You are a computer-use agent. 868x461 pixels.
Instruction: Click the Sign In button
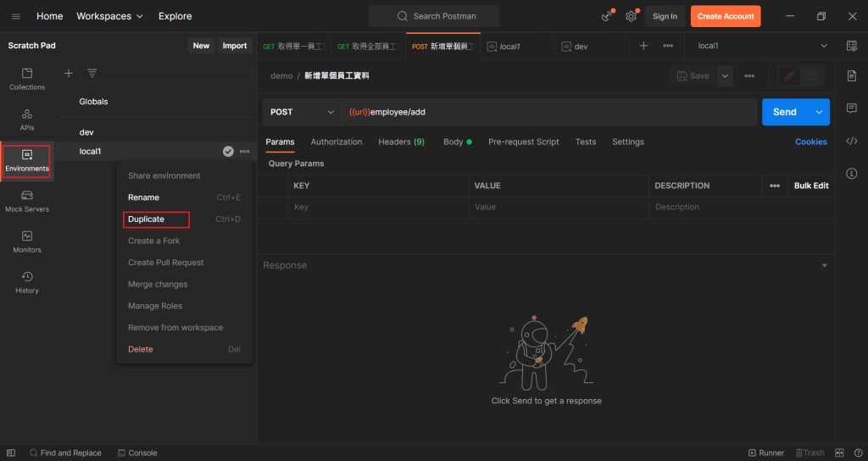pyautogui.click(x=665, y=17)
